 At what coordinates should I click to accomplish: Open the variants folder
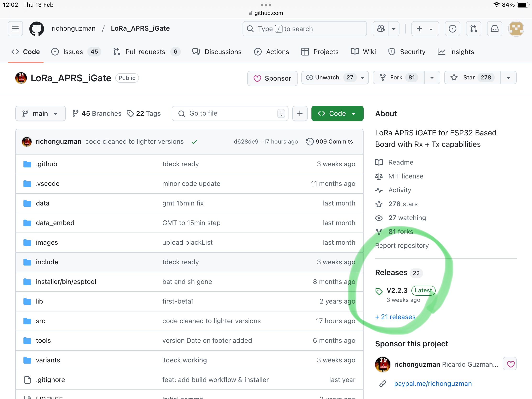(x=48, y=360)
